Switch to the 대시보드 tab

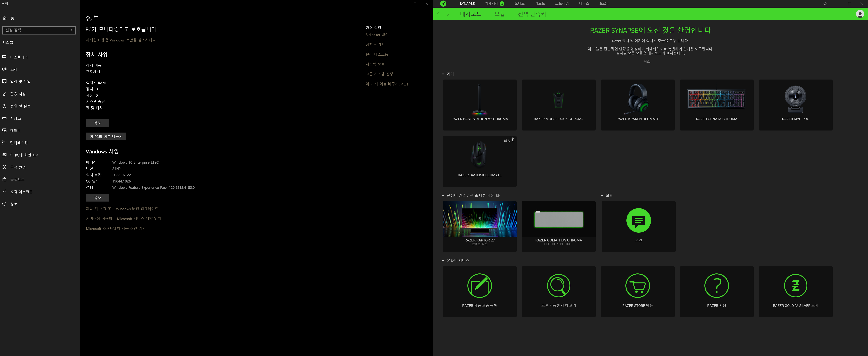(470, 14)
